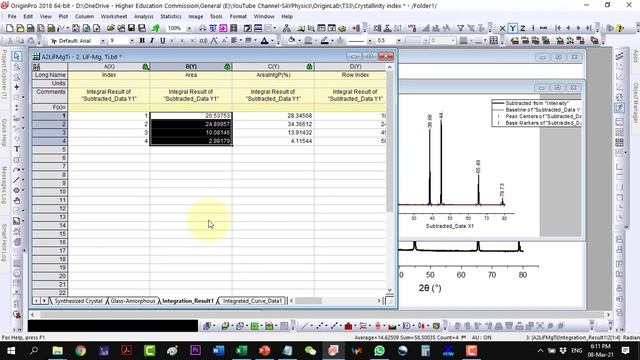Click the worksheet horizontal scrollbar thumb
Image resolution: width=640 pixels, height=360 pixels.
coord(308,301)
